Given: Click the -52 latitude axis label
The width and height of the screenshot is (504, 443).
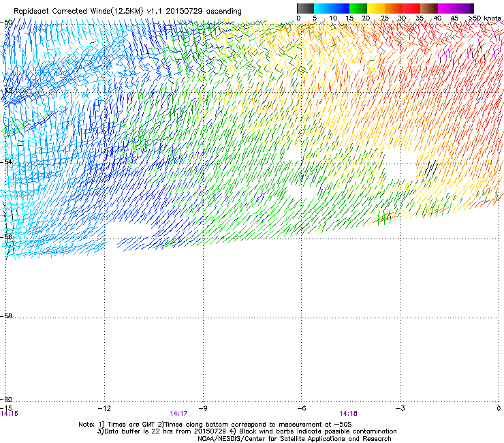Looking at the screenshot, I should pyautogui.click(x=6, y=91).
